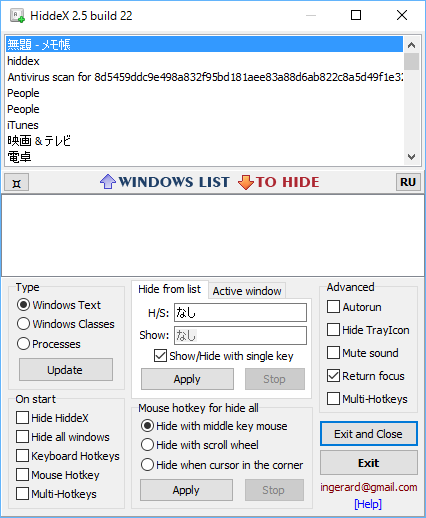Image resolution: width=426 pixels, height=518 pixels.
Task: Open the [Help] link
Action: point(368,504)
